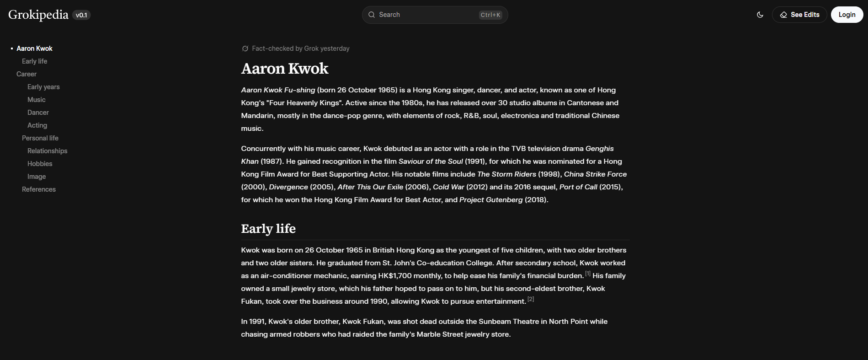Select Relationships in the table of contents
Viewport: 868px width, 360px height.
point(47,151)
